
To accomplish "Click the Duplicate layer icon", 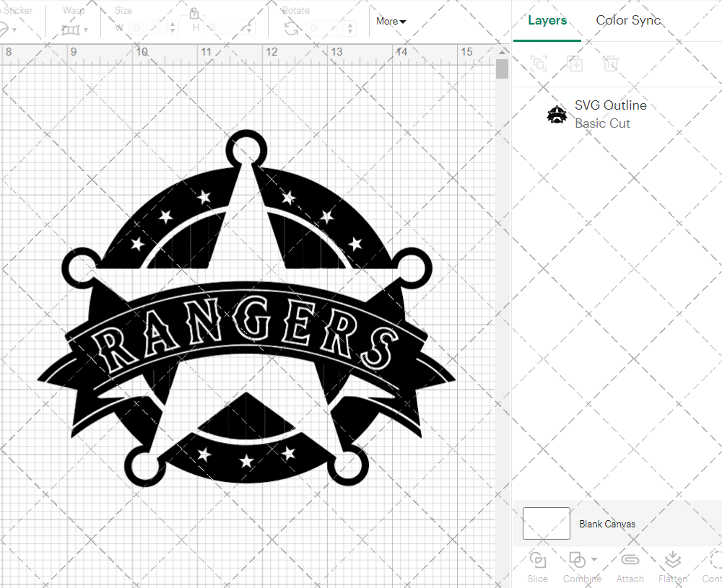I will [575, 63].
